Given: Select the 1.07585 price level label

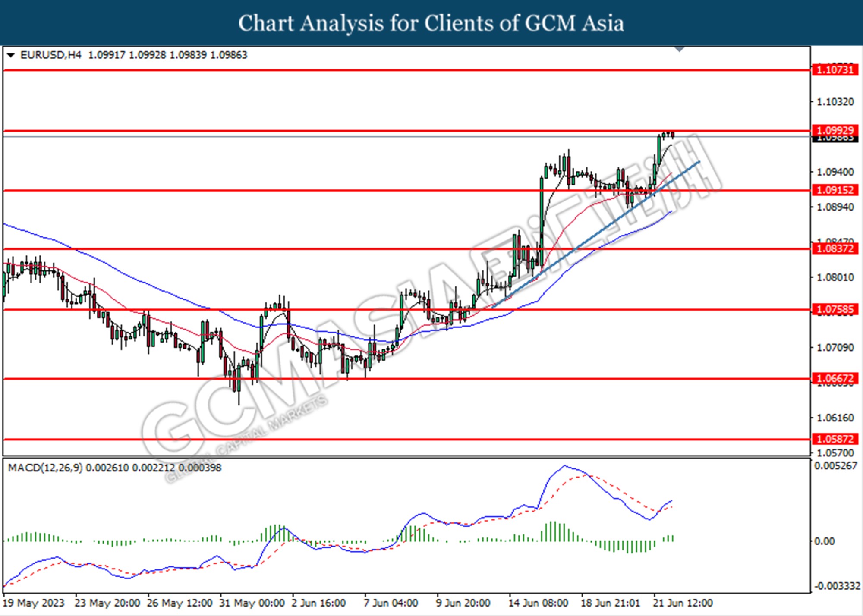Looking at the screenshot, I should click(835, 309).
